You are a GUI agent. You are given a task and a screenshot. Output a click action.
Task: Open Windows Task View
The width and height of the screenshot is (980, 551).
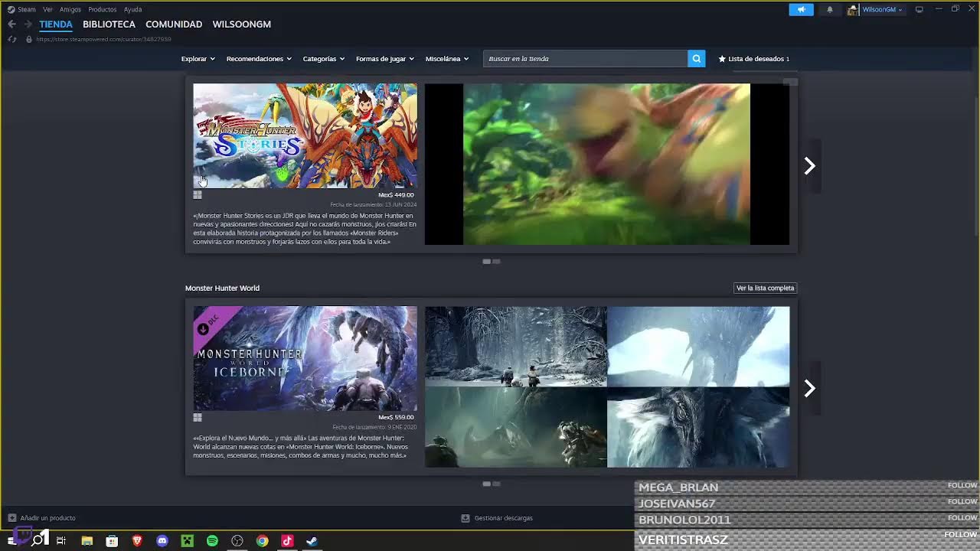click(61, 541)
